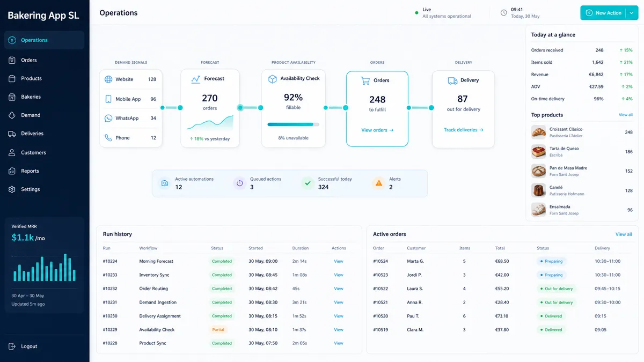Click the Order Routing workflow name

[153, 289]
